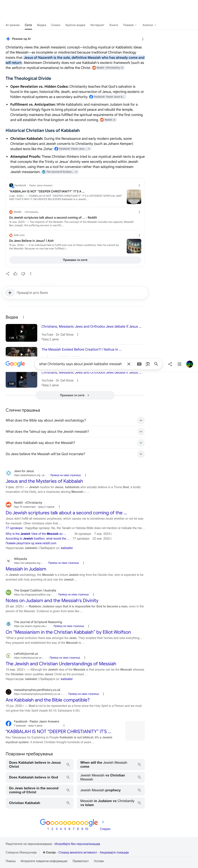Image resolution: width=198 pixels, height=868 pixels.
Task: Click "Прикажи ги сите" with arrow under the videos
Action: 75,395
